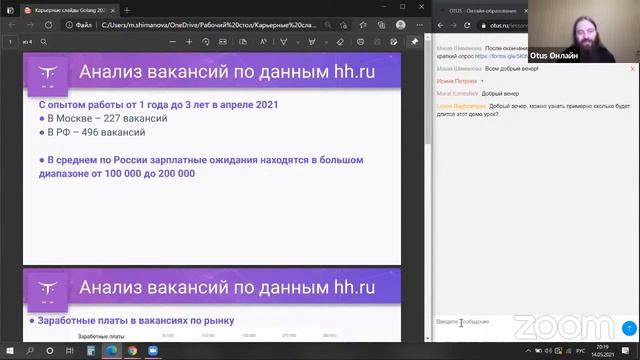Image resolution: width=640 pixels, height=360 pixels.
Task: Open Google Chrome from the taskbar
Action: pyautogui.click(x=132, y=351)
